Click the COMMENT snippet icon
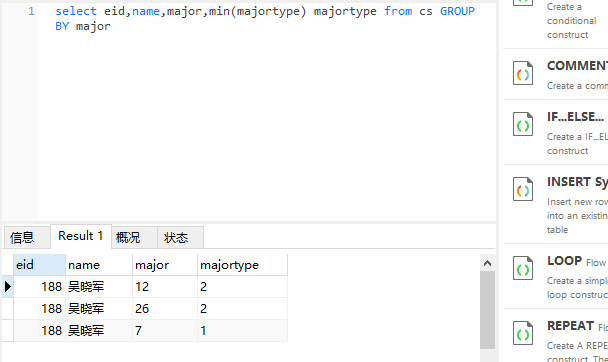Image resolution: width=608 pixels, height=362 pixels. (523, 73)
